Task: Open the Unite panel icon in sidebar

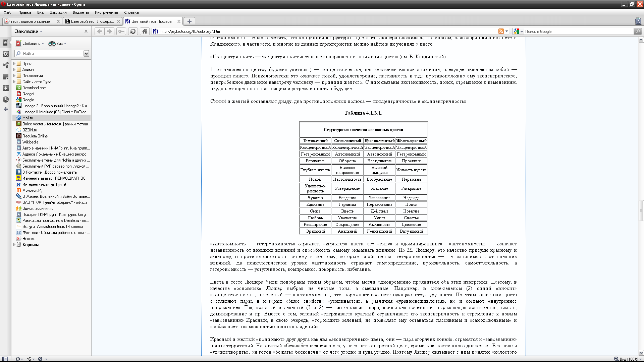Action: click(5, 65)
